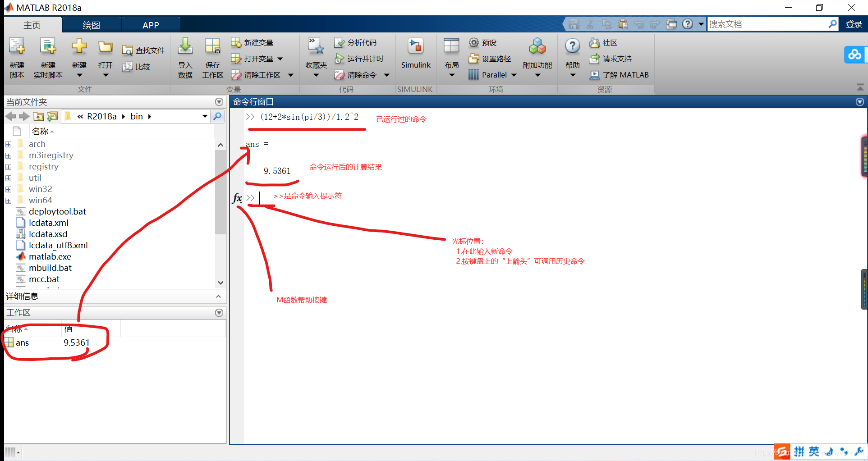The width and height of the screenshot is (868, 461).
Task: Open Command Window panel actions menu
Action: (860, 102)
